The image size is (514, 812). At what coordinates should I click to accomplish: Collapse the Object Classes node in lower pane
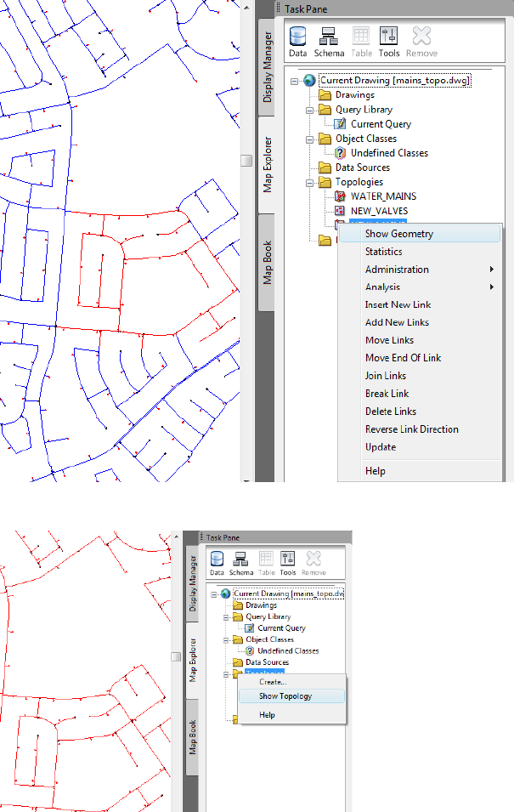[226, 639]
